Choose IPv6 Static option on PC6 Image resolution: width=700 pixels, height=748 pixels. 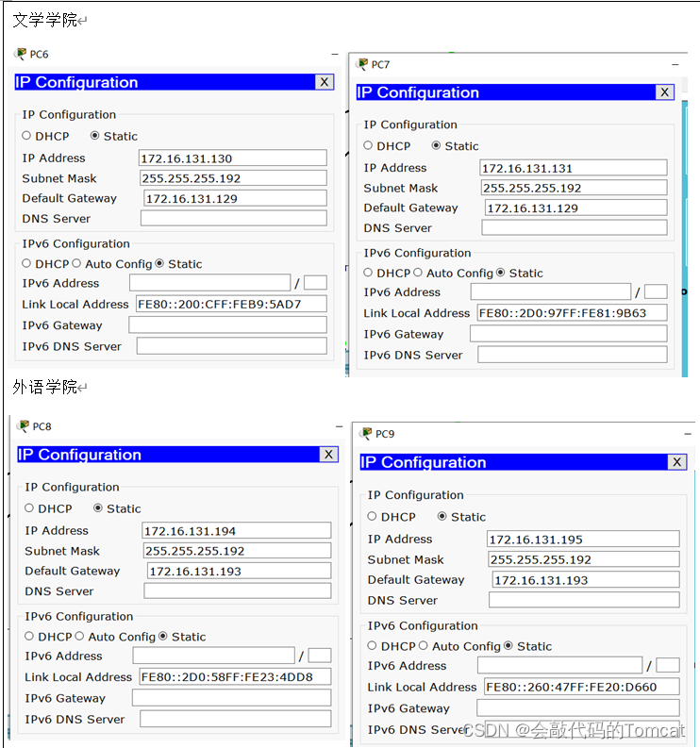[x=159, y=263]
